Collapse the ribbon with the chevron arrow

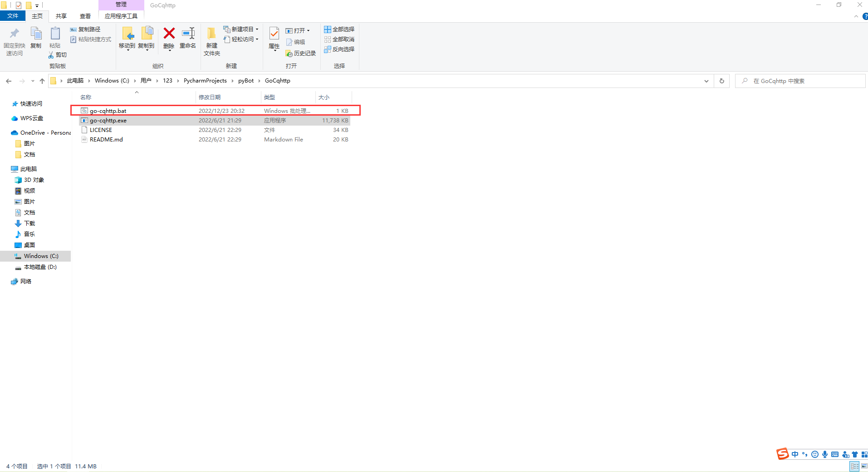pyautogui.click(x=856, y=16)
